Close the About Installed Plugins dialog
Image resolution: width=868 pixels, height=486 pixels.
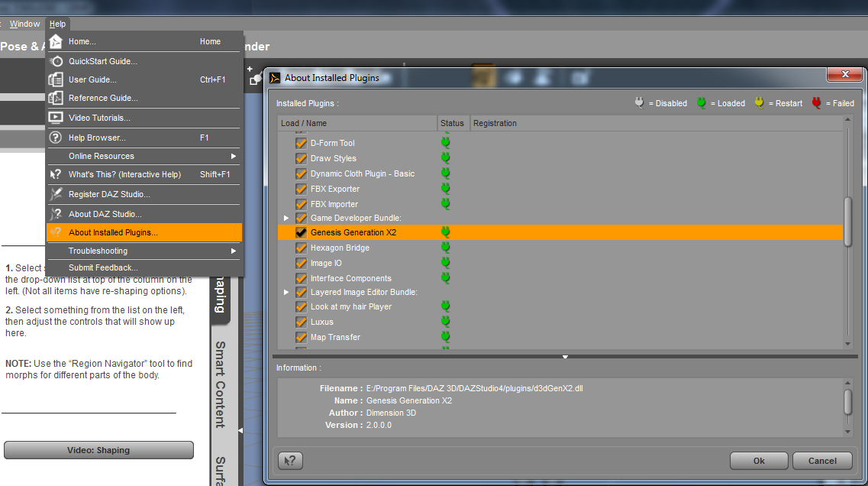(x=845, y=74)
